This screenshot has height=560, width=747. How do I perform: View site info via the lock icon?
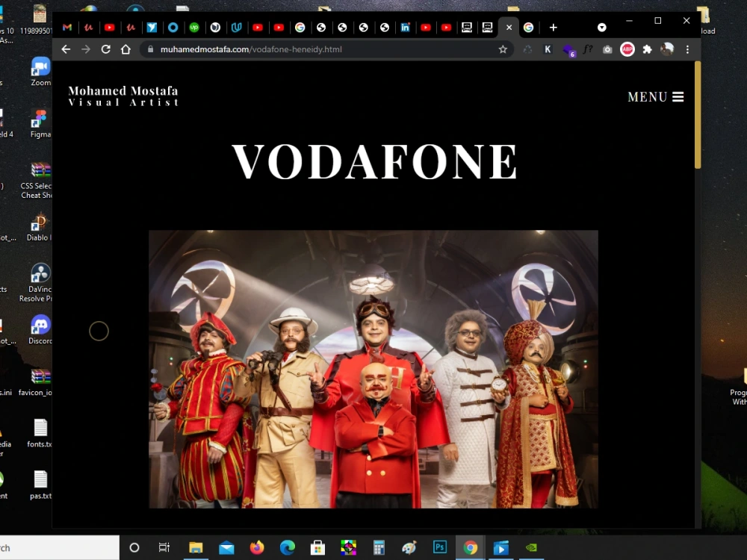click(151, 49)
